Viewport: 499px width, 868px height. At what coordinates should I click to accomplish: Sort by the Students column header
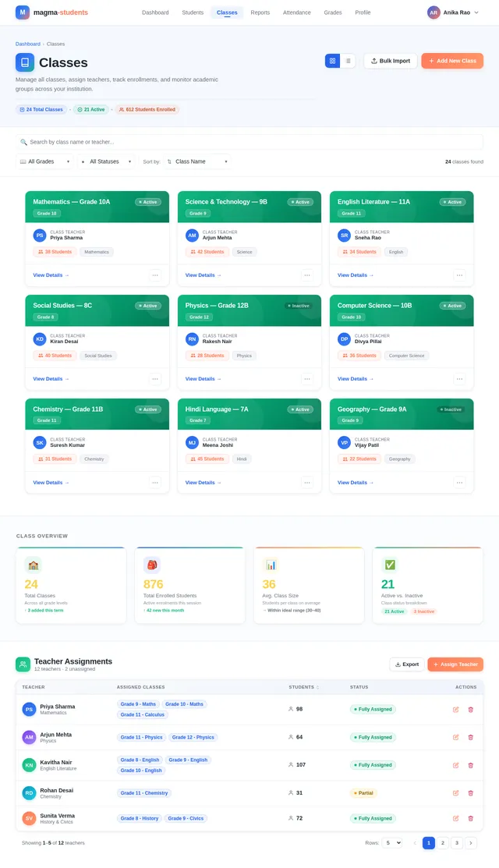(304, 687)
